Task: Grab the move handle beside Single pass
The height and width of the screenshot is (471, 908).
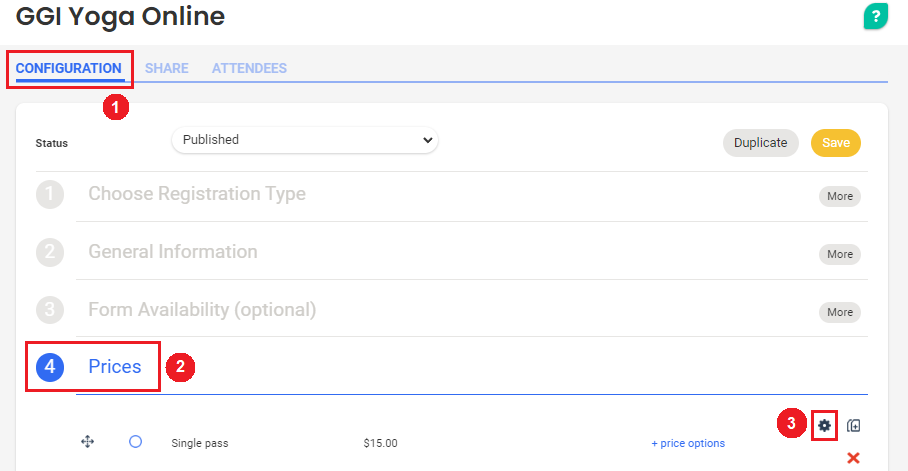Action: [x=87, y=442]
